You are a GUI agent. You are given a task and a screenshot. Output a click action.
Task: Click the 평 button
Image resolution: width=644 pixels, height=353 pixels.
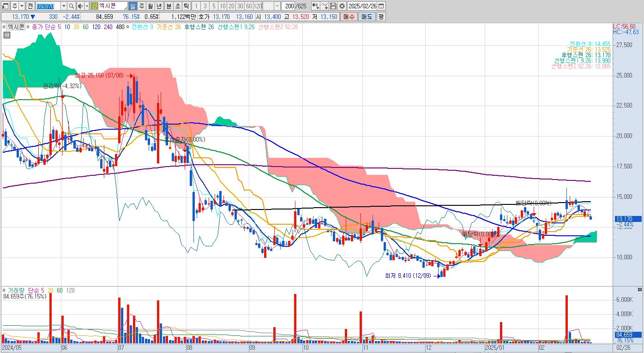(x=381, y=17)
